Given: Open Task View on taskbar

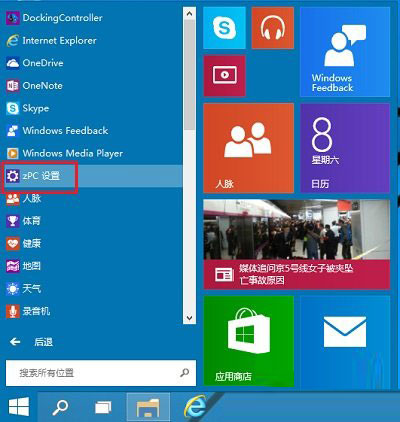Looking at the screenshot, I should [x=103, y=407].
